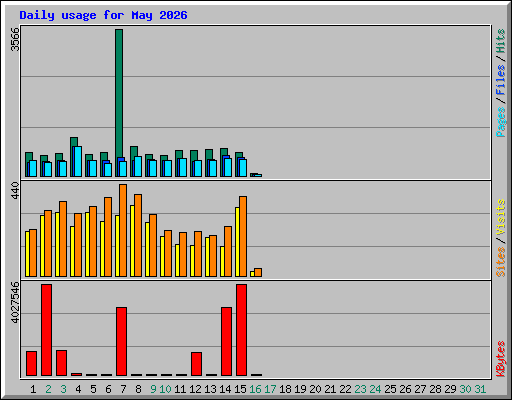This screenshot has width=512, height=400.
Task: Click the red KBytes bar for day 3
Action: coord(61,363)
